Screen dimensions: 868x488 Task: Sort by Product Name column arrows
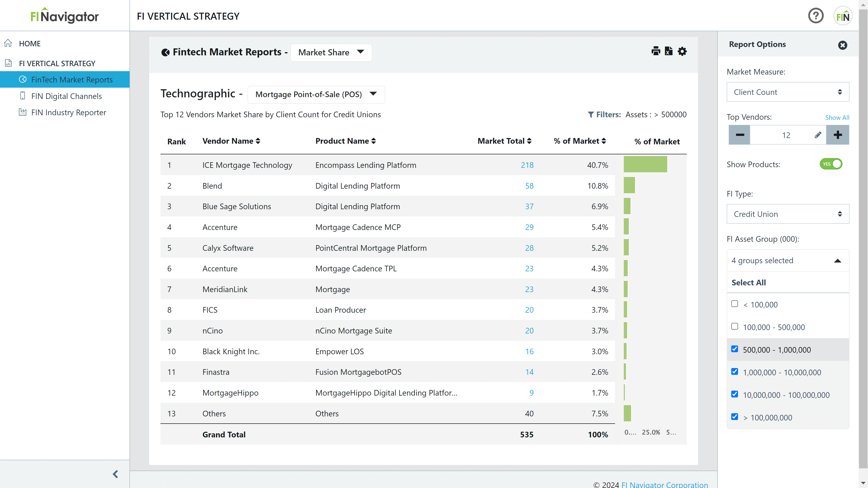pyautogui.click(x=373, y=141)
